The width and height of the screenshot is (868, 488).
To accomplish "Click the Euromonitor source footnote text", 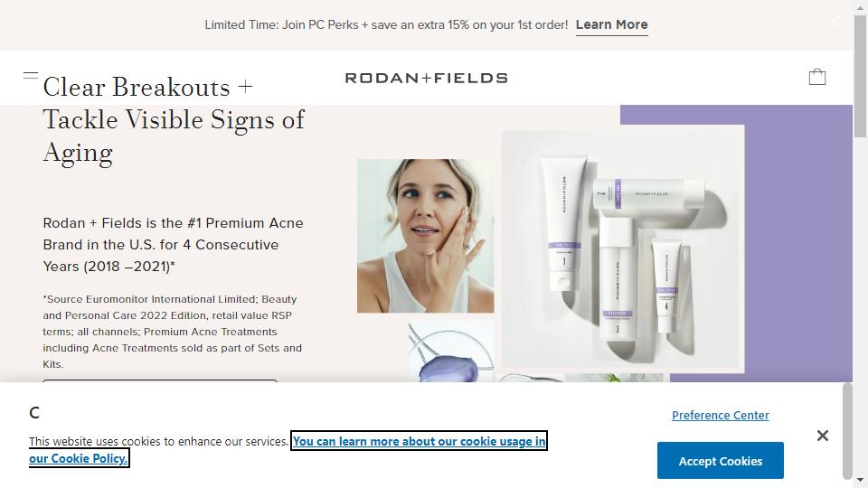I will pos(172,332).
